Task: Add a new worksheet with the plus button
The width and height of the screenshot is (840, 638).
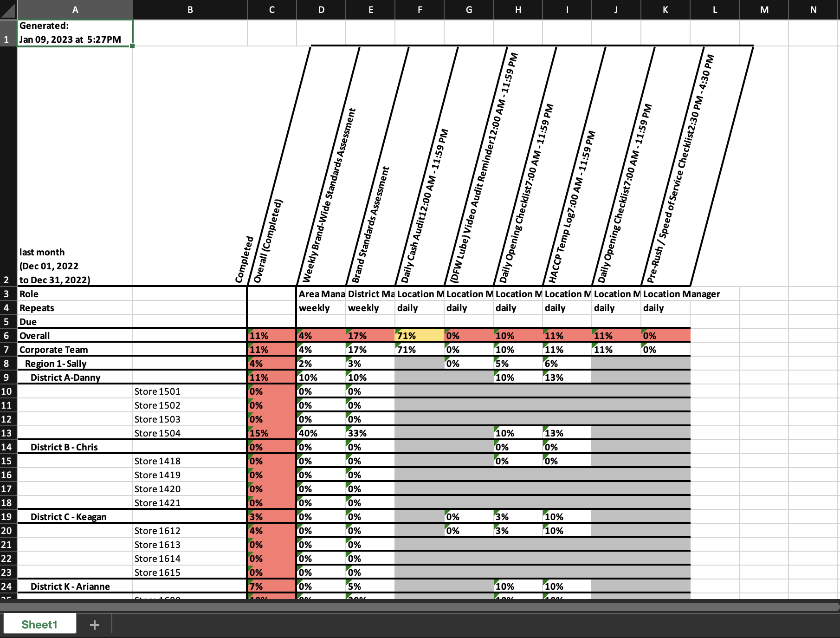Action: tap(95, 625)
